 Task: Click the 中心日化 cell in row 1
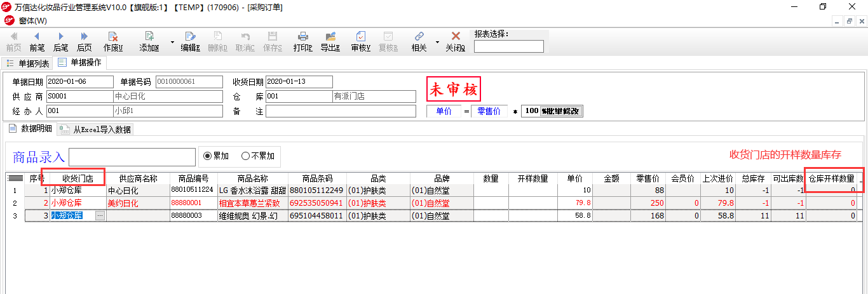[x=138, y=190]
